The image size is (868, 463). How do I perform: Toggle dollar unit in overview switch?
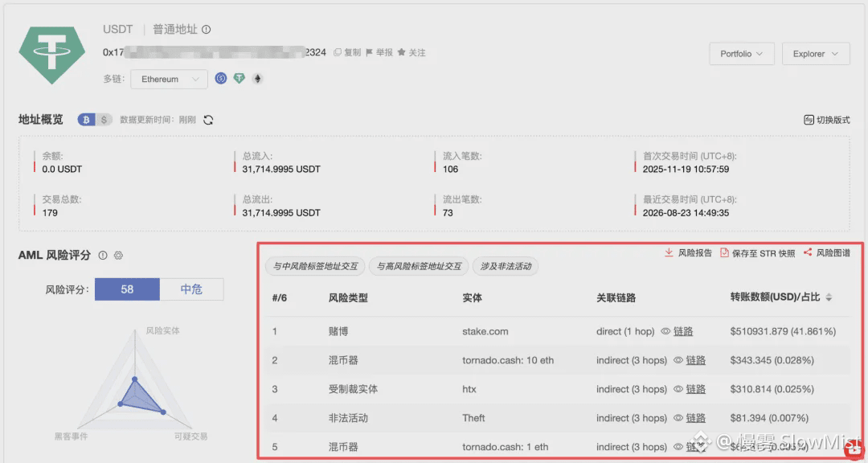pyautogui.click(x=104, y=120)
